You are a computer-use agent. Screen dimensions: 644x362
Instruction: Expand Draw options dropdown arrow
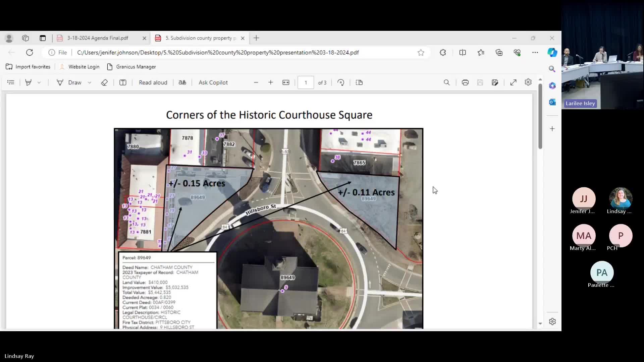pos(90,82)
